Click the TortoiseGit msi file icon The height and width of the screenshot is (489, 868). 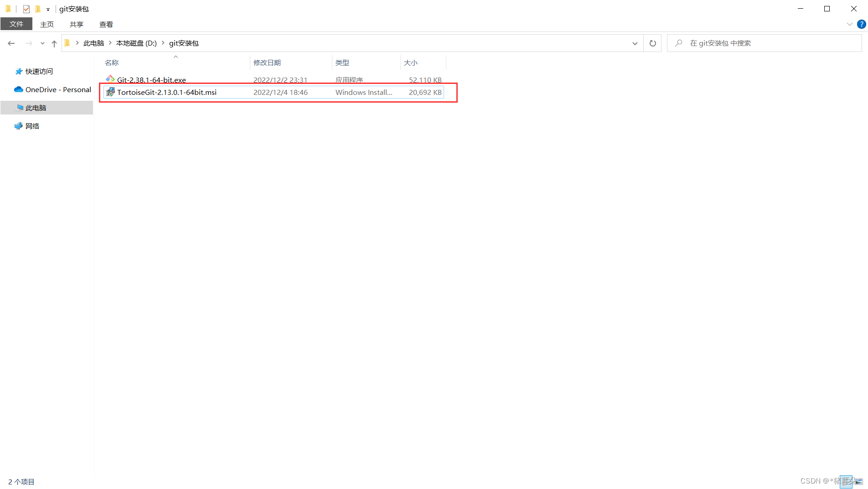pos(110,93)
